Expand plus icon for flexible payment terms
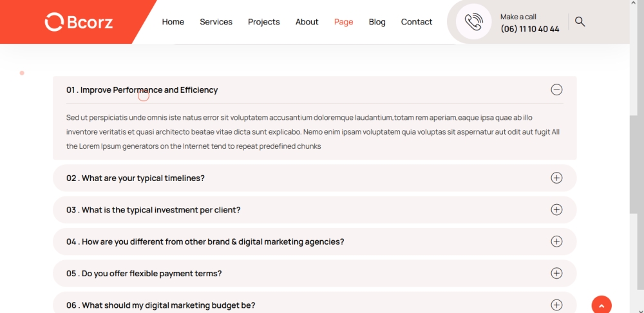 556,273
